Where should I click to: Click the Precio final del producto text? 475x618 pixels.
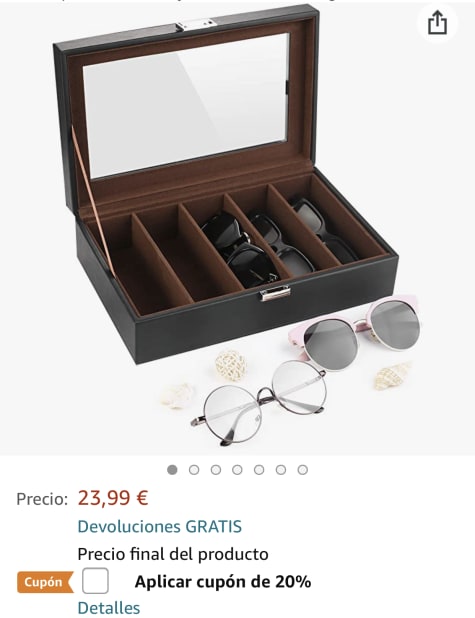pos(173,554)
